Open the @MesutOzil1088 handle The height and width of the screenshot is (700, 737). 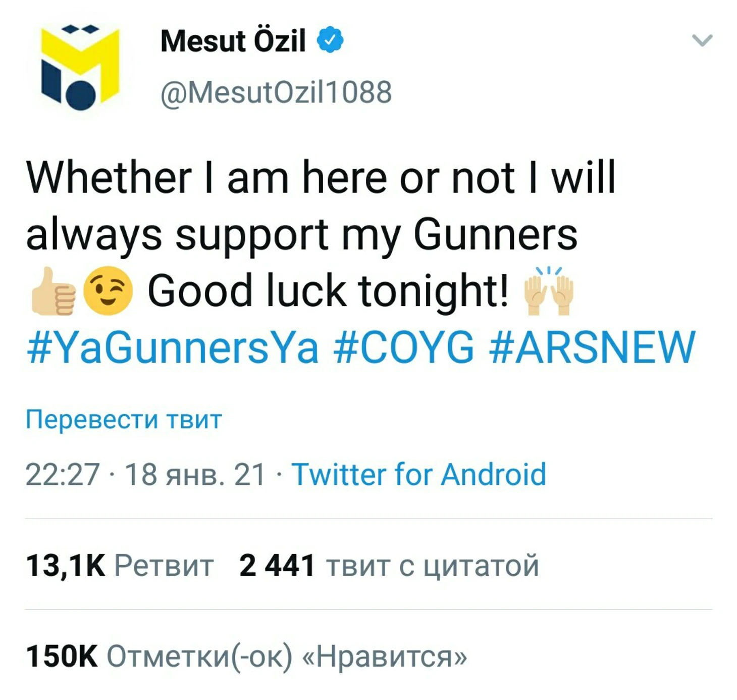[276, 92]
